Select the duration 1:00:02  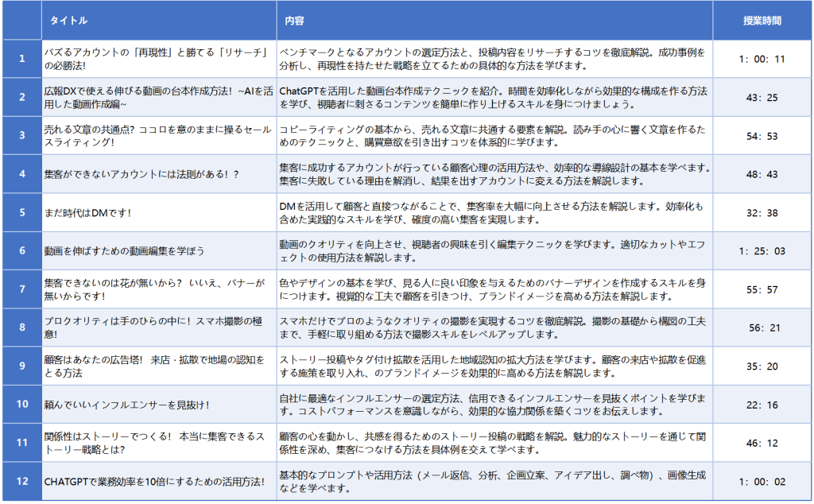(x=762, y=482)
